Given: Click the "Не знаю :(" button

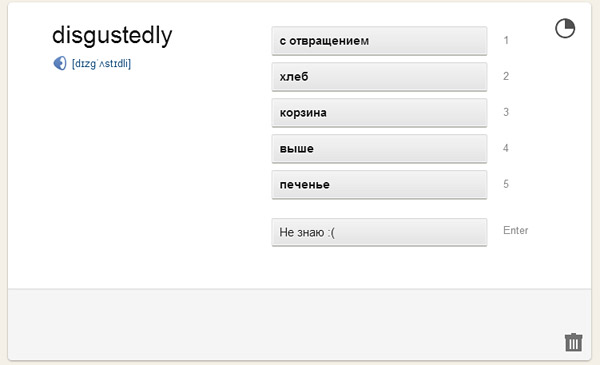Looking at the screenshot, I should 379,232.
